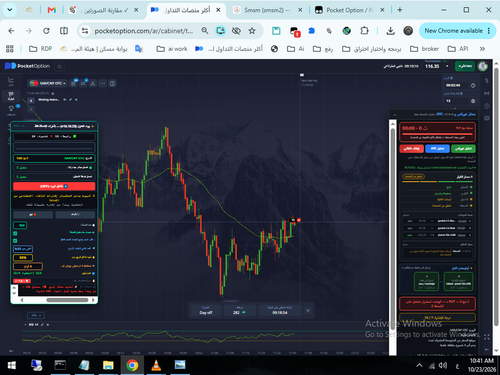
Task: Open the tab search dropdown in Chrome
Action: pos(10,10)
